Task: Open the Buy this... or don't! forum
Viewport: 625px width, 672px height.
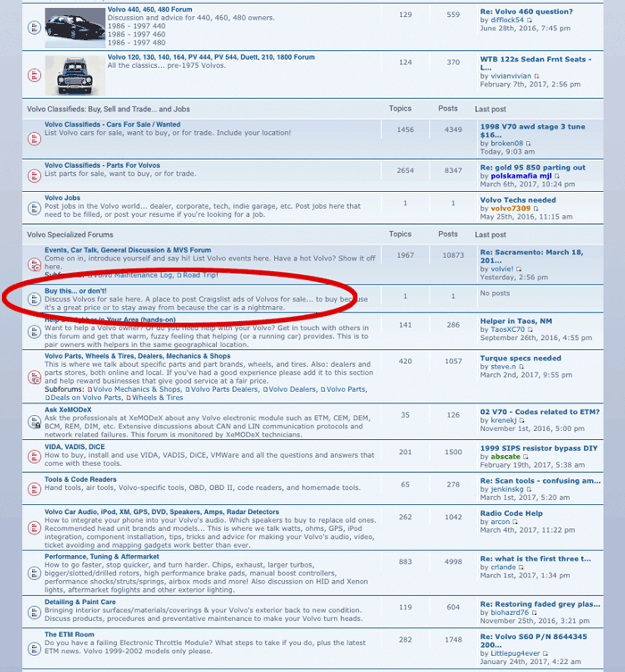Action: click(75, 291)
